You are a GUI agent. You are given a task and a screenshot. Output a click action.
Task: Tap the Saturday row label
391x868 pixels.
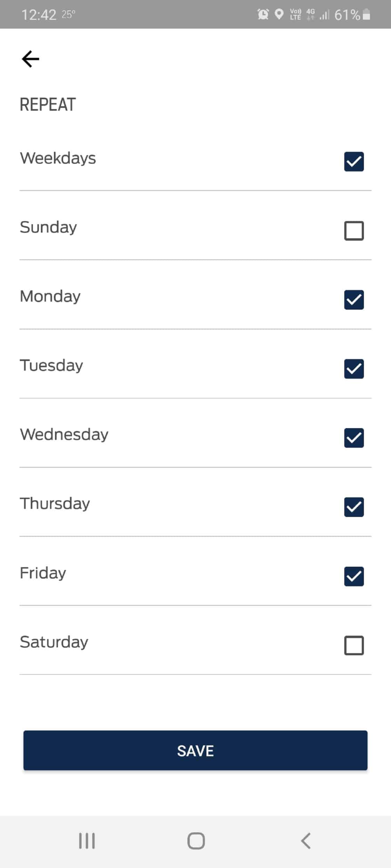pos(54,642)
